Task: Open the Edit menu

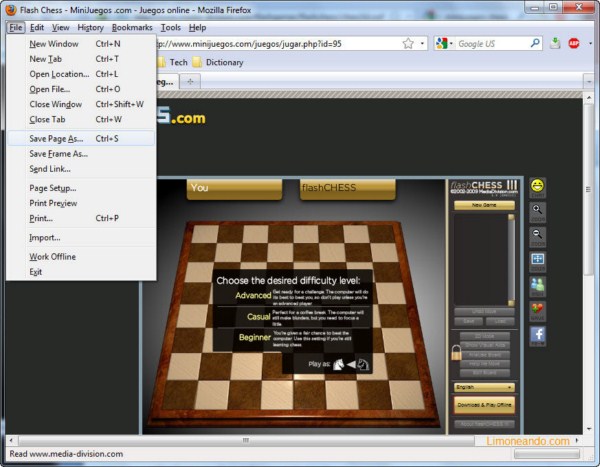Action: pos(37,28)
